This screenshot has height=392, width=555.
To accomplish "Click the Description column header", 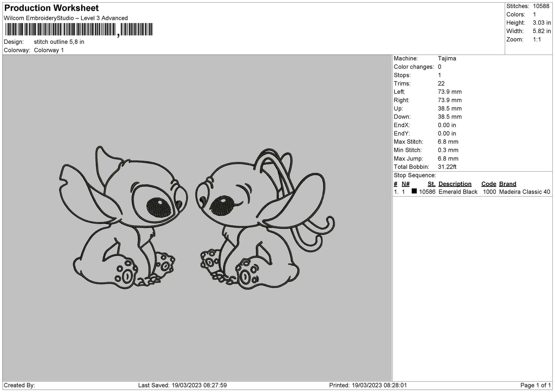I will [x=455, y=184].
